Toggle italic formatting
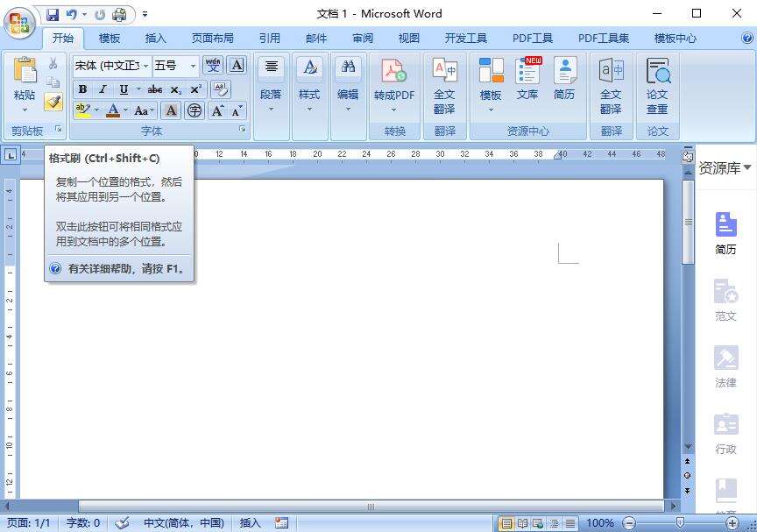The width and height of the screenshot is (757, 532). 103,89
